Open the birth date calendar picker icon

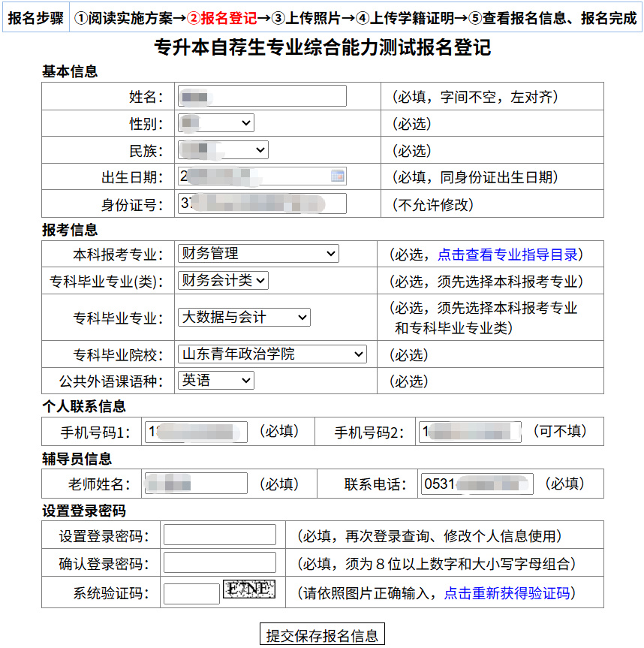pyautogui.click(x=338, y=176)
